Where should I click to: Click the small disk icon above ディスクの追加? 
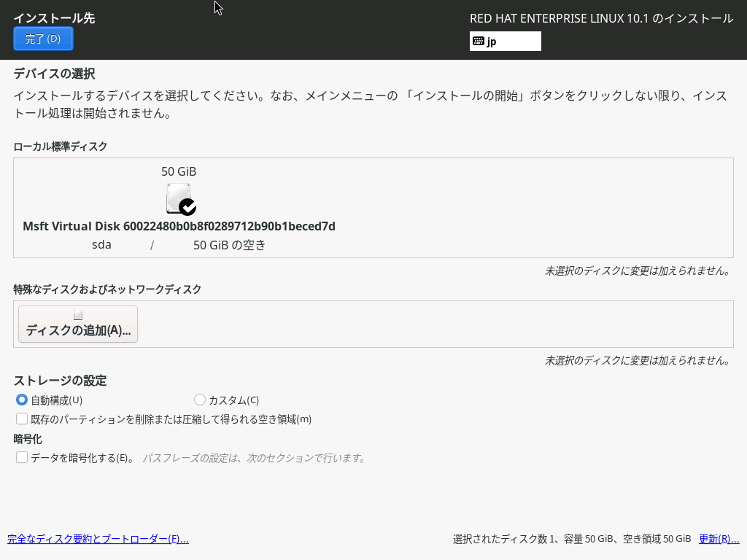point(78,316)
